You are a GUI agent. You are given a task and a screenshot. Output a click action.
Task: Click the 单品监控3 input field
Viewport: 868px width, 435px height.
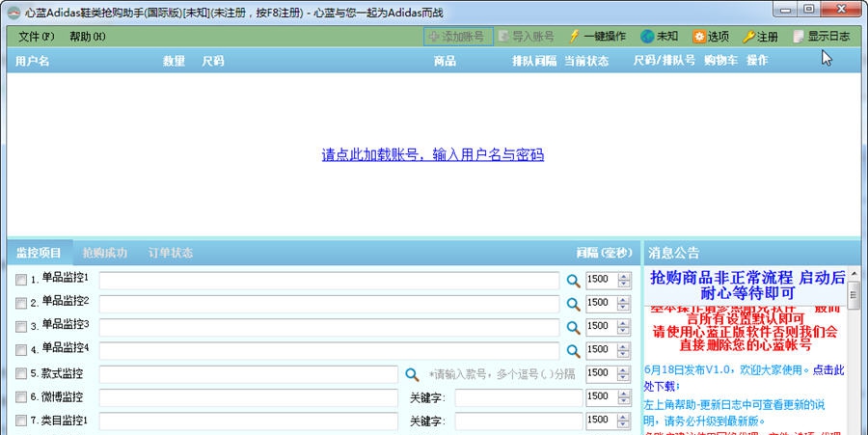point(330,327)
